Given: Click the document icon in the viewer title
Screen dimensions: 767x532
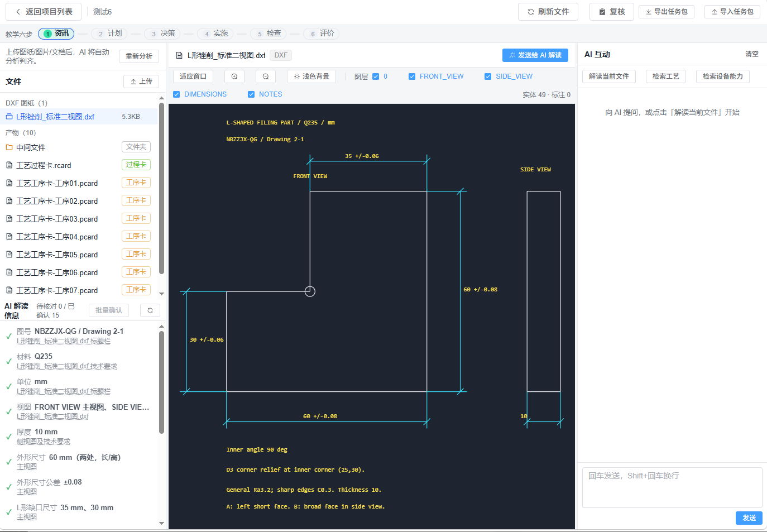Looking at the screenshot, I should [179, 55].
